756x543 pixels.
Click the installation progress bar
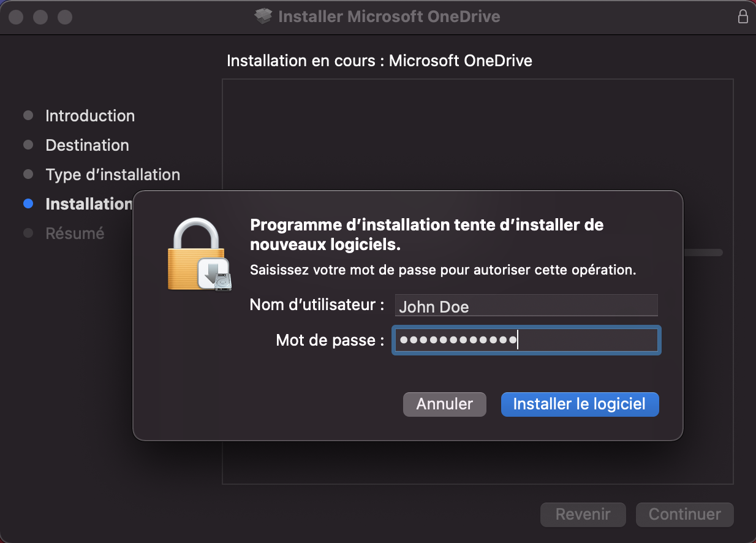click(702, 253)
